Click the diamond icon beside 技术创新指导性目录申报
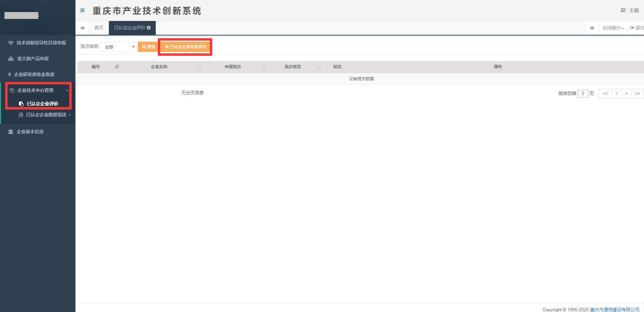Screen dimensions: 644x312 tap(11, 43)
